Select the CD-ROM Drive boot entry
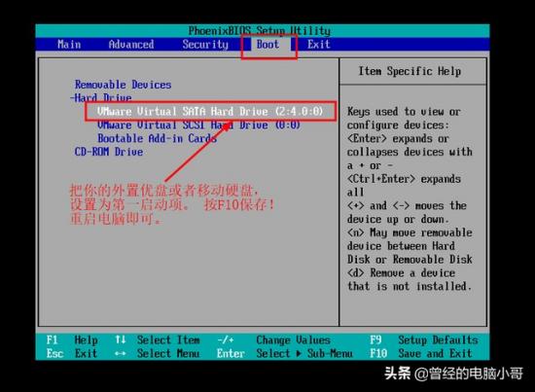The width and height of the screenshot is (535, 392). [109, 152]
